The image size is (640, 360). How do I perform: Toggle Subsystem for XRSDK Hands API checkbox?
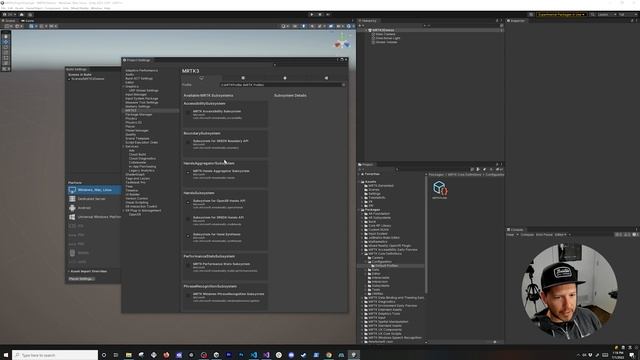(x=188, y=219)
